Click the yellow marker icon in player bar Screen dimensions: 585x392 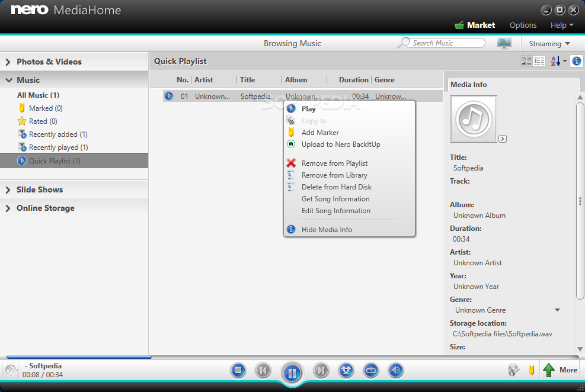tap(532, 370)
